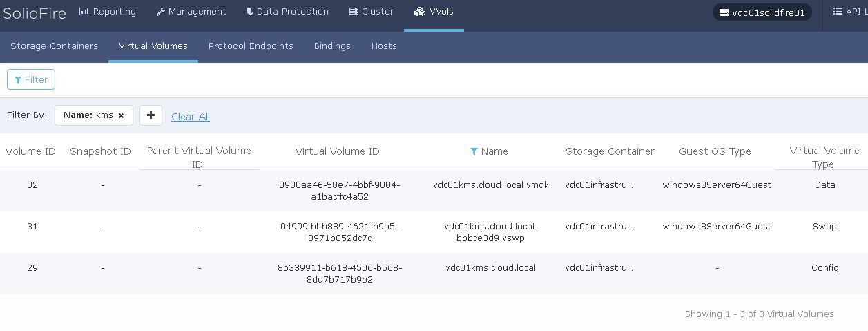Add another filter with plus button
Viewport: 868px width, 331px height.
click(151, 115)
